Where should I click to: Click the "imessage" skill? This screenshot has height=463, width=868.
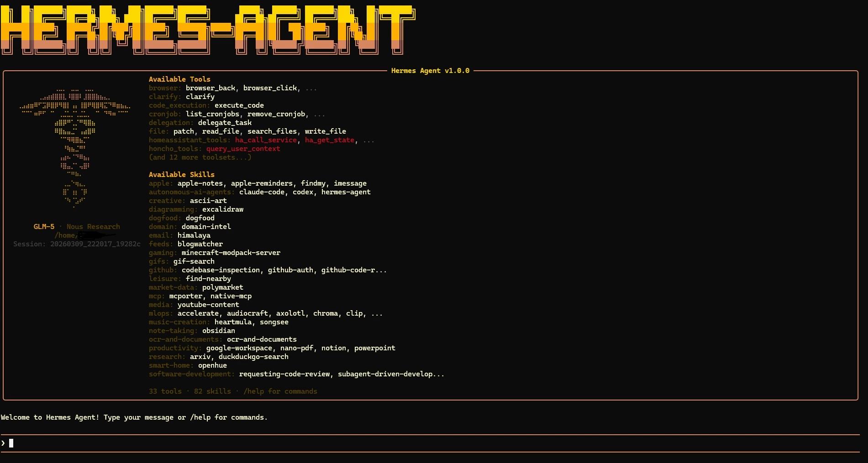[x=350, y=183]
